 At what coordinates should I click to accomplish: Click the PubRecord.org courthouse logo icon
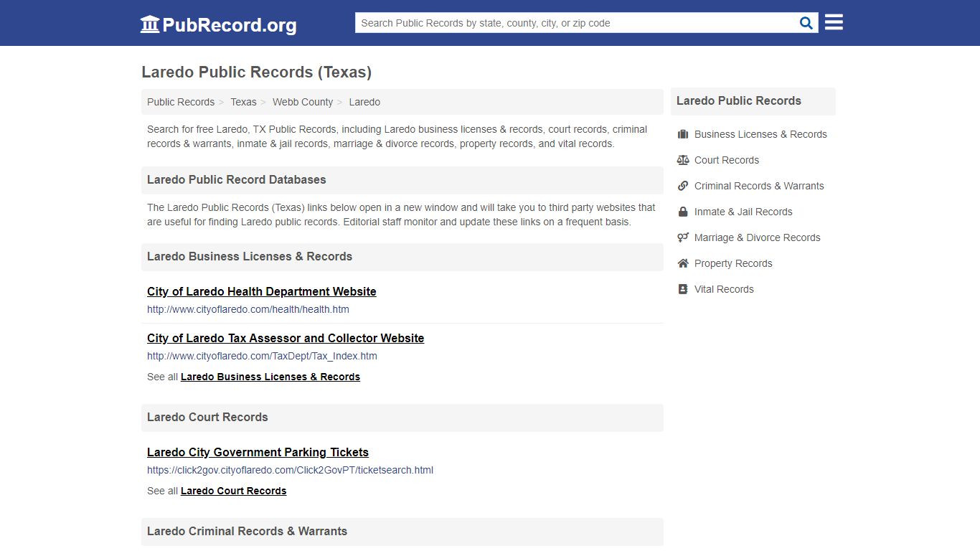click(x=150, y=24)
